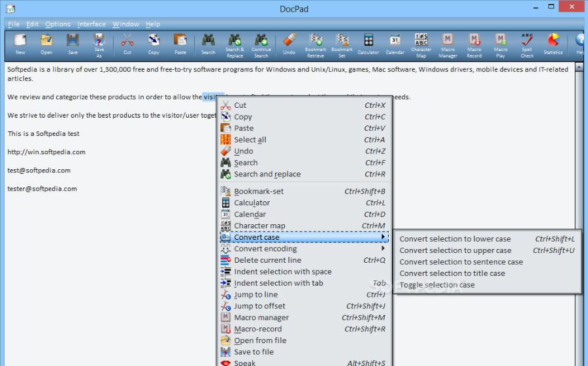Select Convert selection to lower case
The image size is (588, 366).
coord(487,239)
